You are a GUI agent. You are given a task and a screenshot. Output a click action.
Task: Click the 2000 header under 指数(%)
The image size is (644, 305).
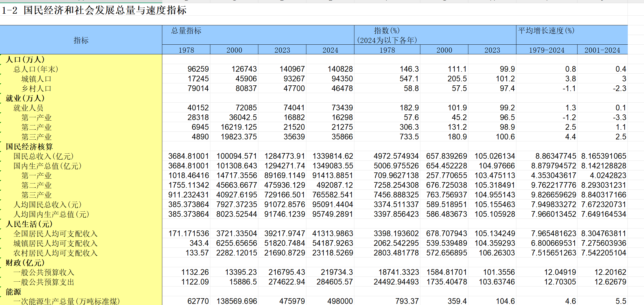(x=444, y=50)
